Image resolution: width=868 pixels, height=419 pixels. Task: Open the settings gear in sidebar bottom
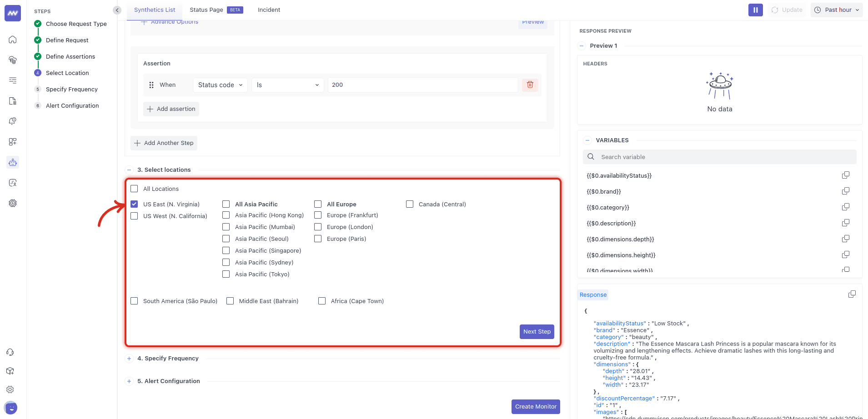[10, 389]
